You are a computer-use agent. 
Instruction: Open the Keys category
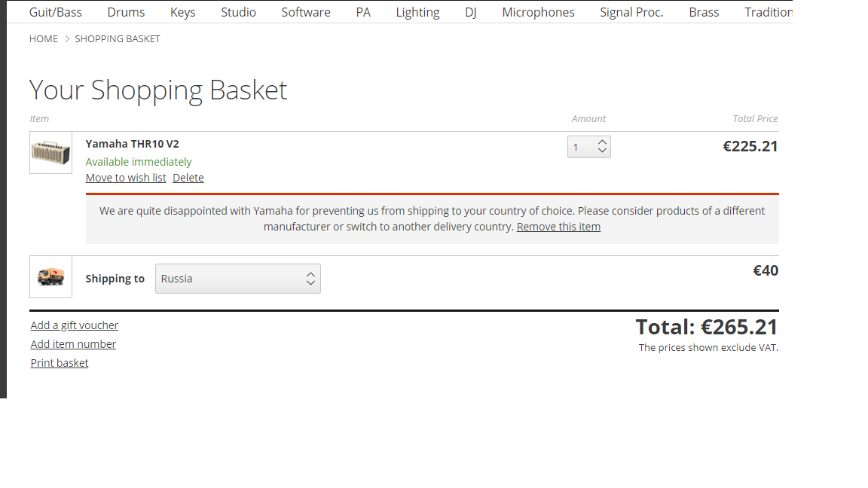[x=182, y=12]
